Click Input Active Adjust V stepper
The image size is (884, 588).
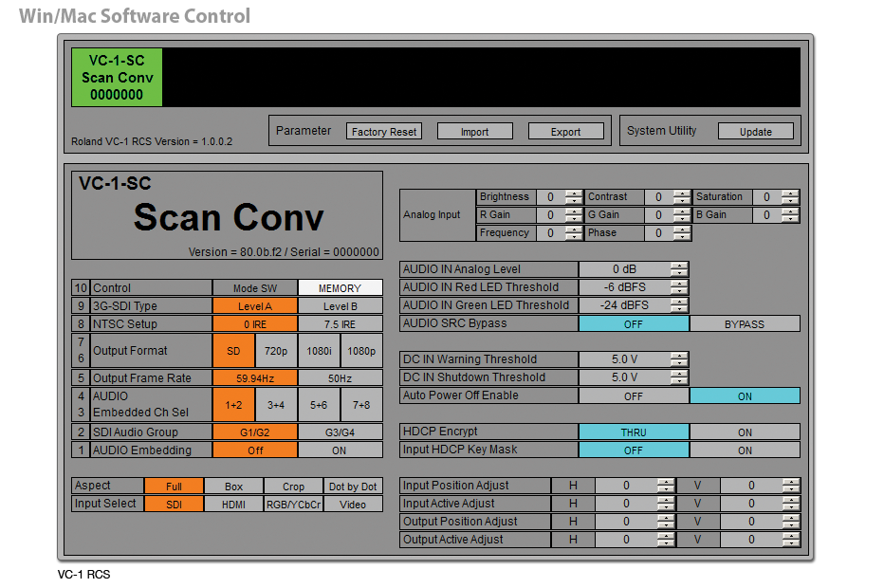(791, 504)
